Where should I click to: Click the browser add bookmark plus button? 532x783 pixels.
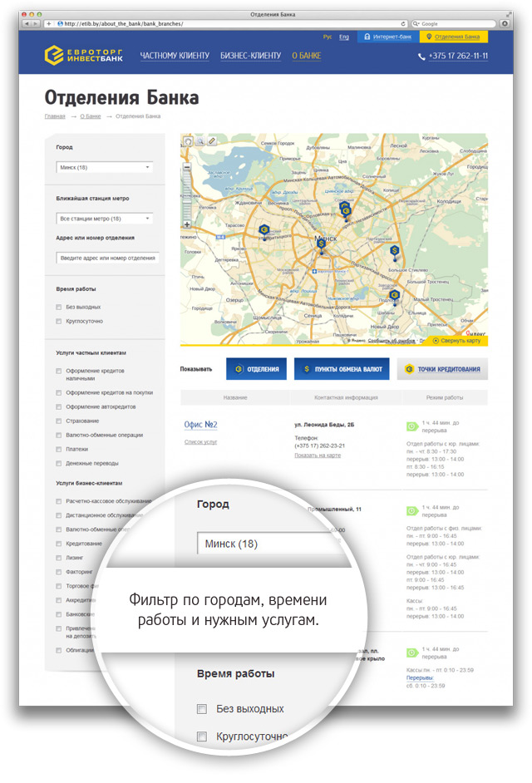(x=48, y=23)
